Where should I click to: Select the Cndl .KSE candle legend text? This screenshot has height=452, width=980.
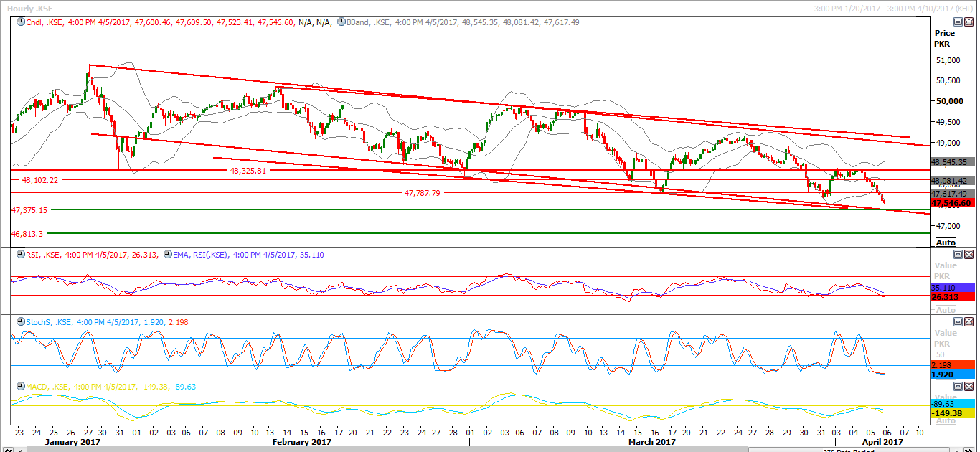[177, 22]
